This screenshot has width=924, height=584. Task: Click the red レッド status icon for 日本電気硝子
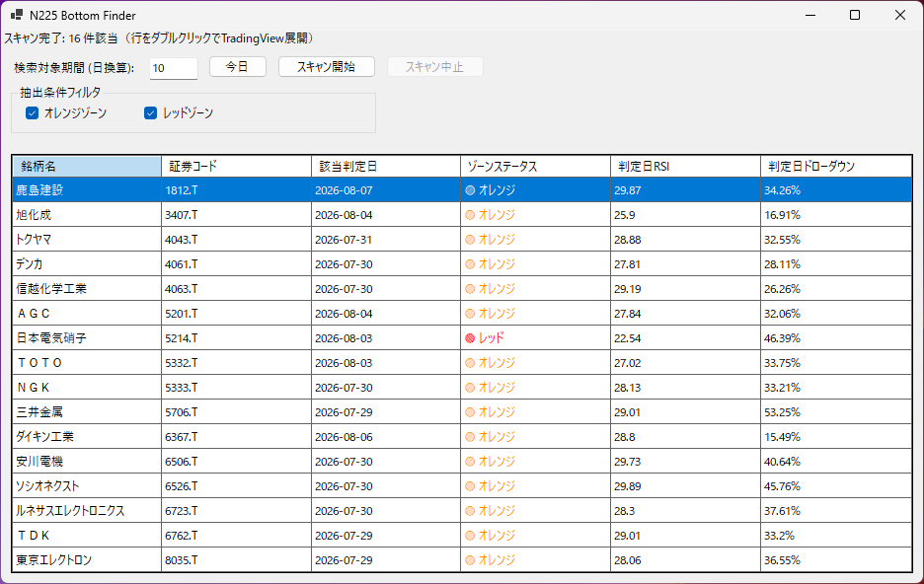470,338
